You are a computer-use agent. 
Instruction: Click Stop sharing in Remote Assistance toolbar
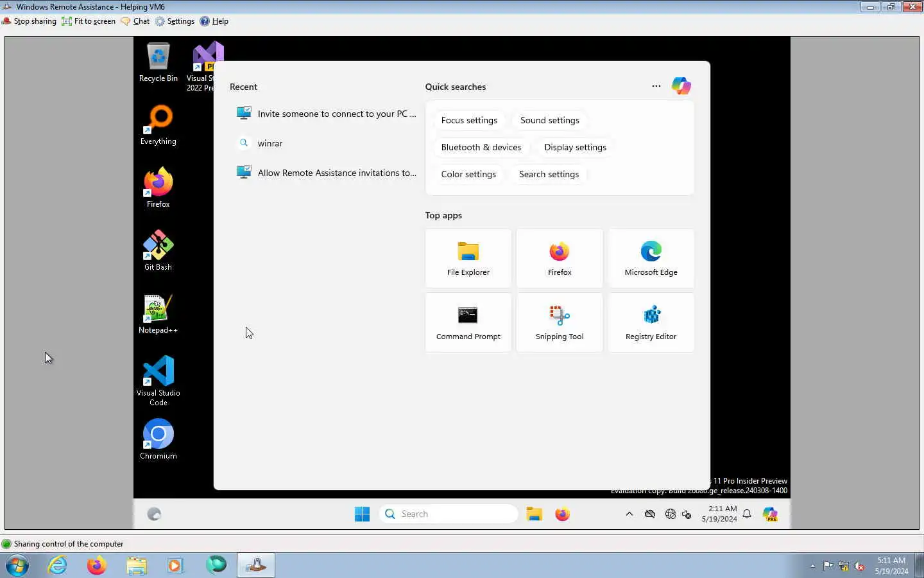[30, 21]
